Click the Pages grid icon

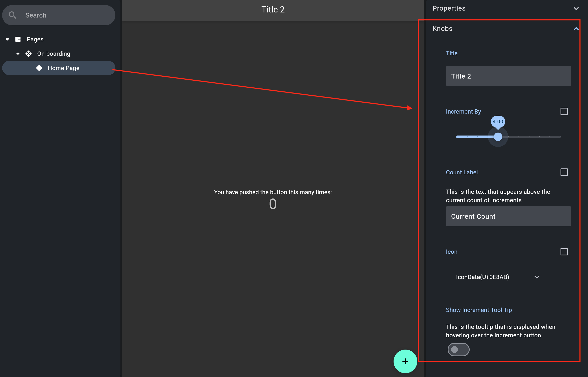[18, 39]
